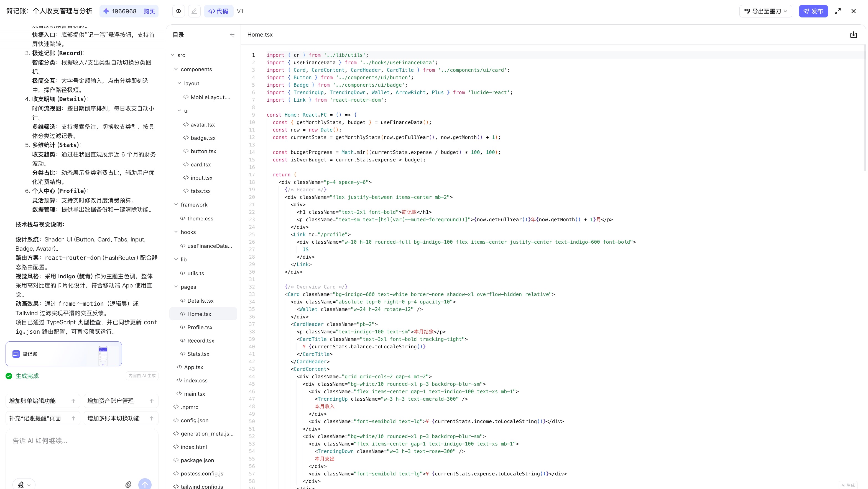Collapse the ui folder
868x489 pixels.
[x=179, y=110]
